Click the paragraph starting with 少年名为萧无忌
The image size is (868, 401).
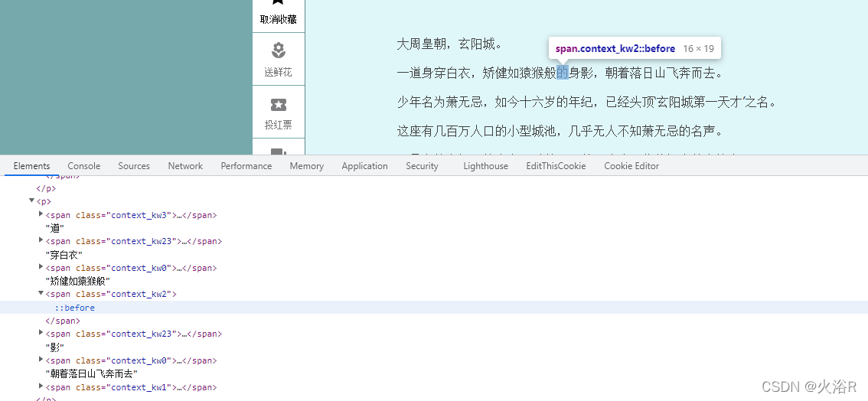587,103
